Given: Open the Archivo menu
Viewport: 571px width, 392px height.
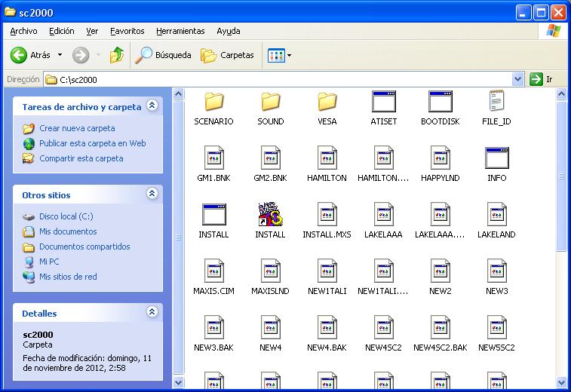Looking at the screenshot, I should click(x=23, y=32).
